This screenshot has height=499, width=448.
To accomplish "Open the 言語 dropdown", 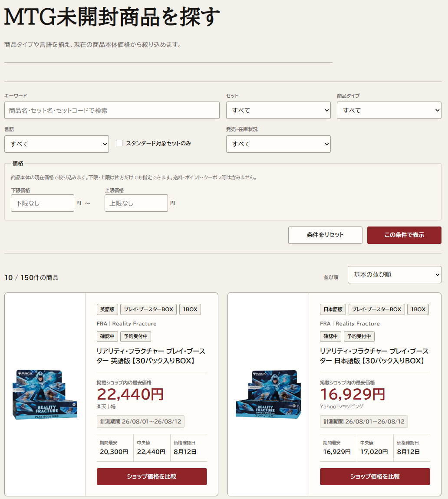I will click(x=57, y=144).
